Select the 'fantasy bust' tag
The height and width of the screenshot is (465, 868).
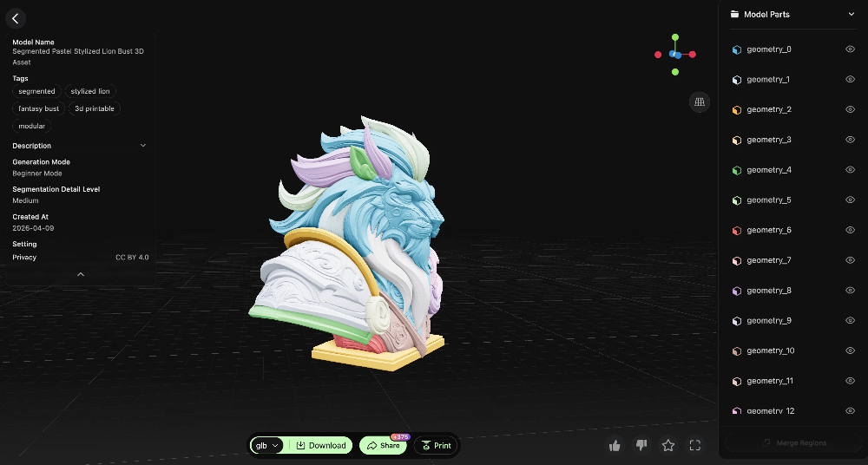click(x=39, y=108)
